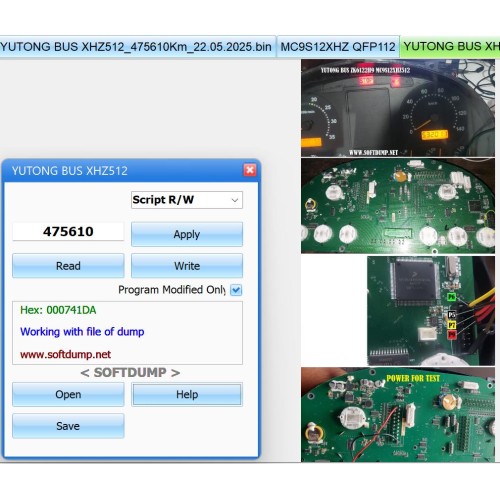Click the Save button
The width and height of the screenshot is (500, 500).
(68, 426)
